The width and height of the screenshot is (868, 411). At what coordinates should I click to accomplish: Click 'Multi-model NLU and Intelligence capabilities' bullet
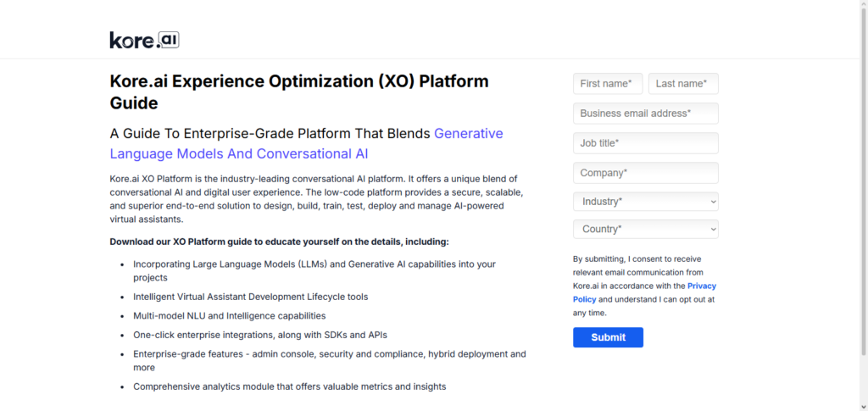[x=229, y=316]
